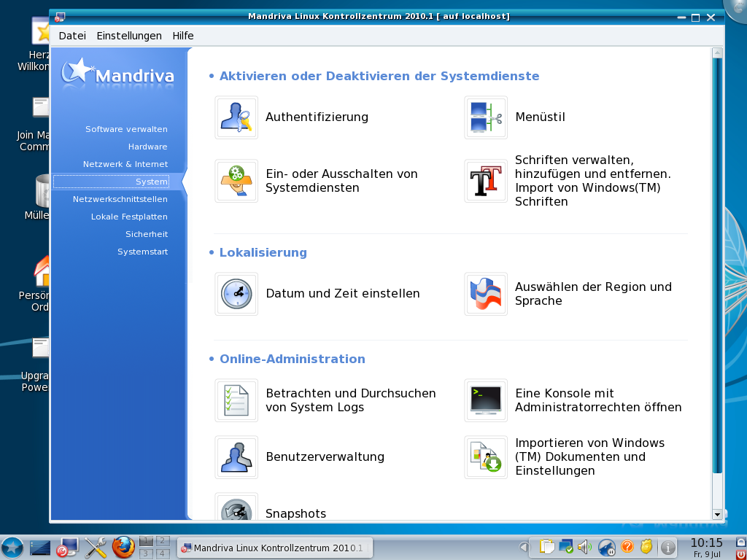747x560 pixels.
Task: Open the Datum und Zeit clock icon
Action: (x=236, y=294)
